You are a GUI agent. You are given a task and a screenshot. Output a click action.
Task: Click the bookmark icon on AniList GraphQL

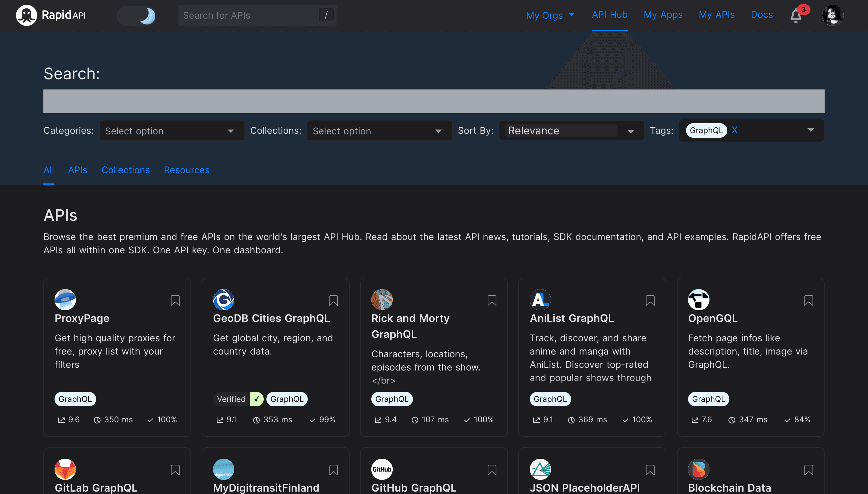coord(650,300)
